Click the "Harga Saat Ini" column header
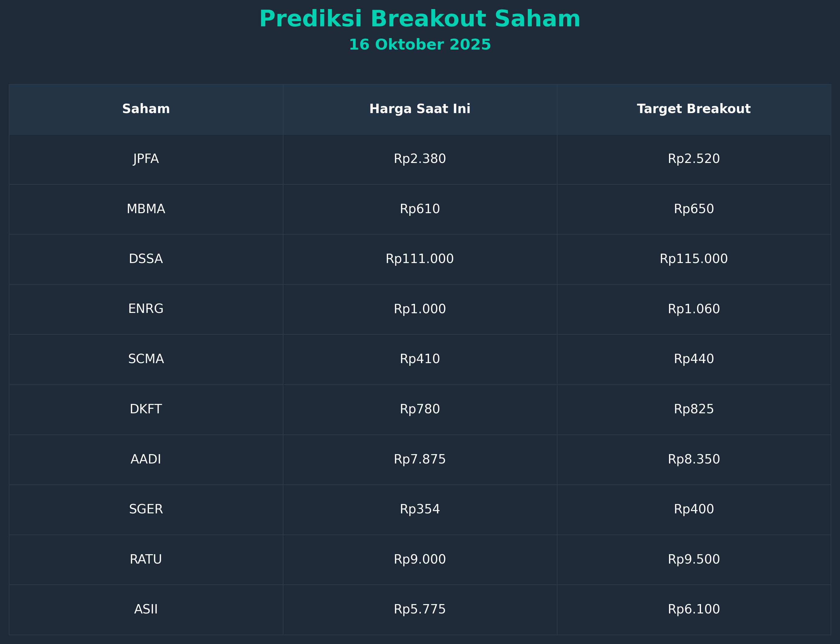 [x=420, y=109]
